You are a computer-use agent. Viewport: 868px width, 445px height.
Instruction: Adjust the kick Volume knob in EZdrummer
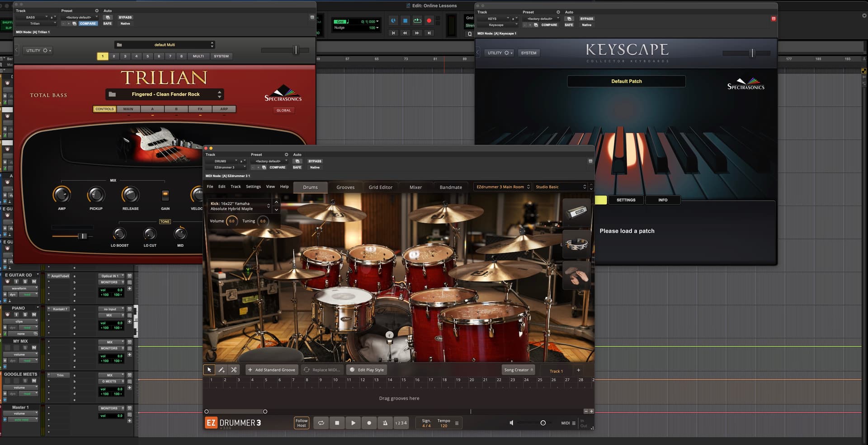click(231, 221)
